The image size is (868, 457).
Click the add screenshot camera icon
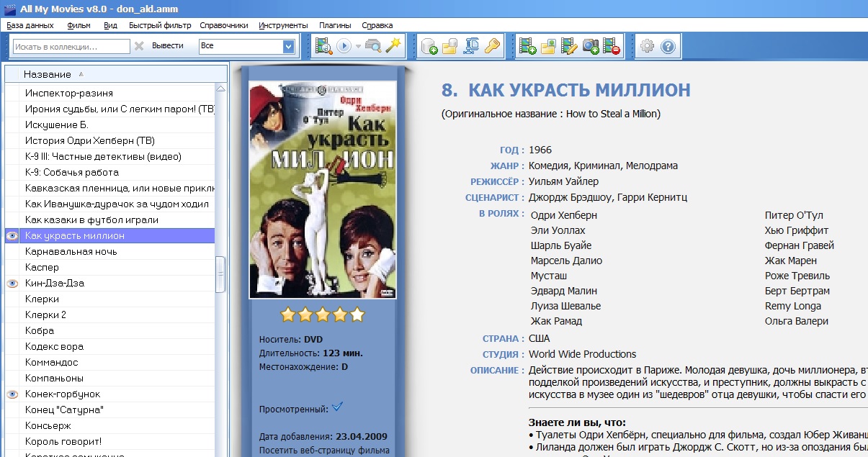[591, 46]
